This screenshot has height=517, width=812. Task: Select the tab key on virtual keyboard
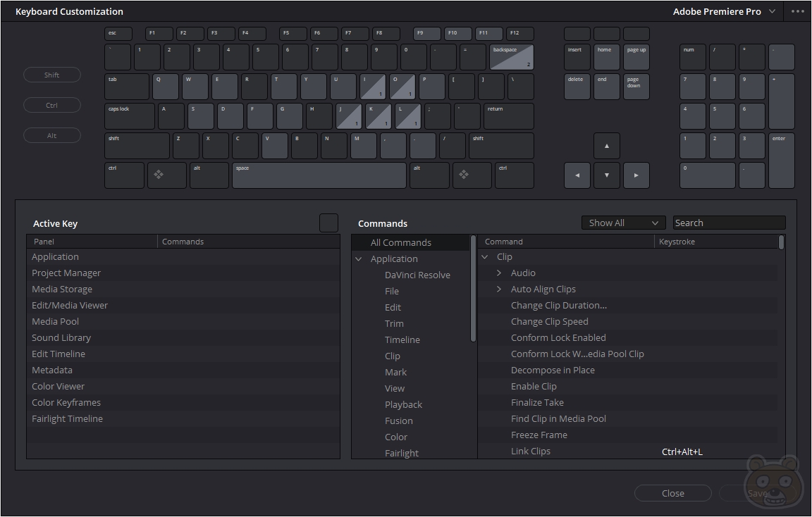coord(127,87)
